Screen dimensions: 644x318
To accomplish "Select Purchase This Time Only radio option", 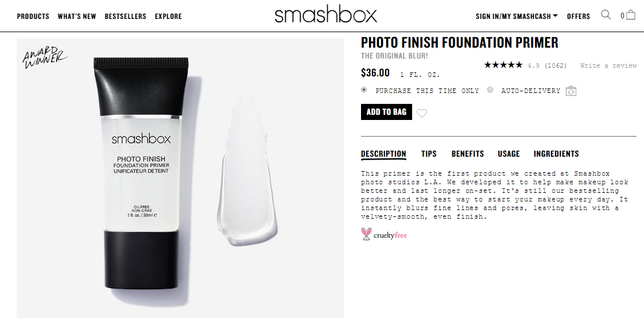I will (364, 90).
